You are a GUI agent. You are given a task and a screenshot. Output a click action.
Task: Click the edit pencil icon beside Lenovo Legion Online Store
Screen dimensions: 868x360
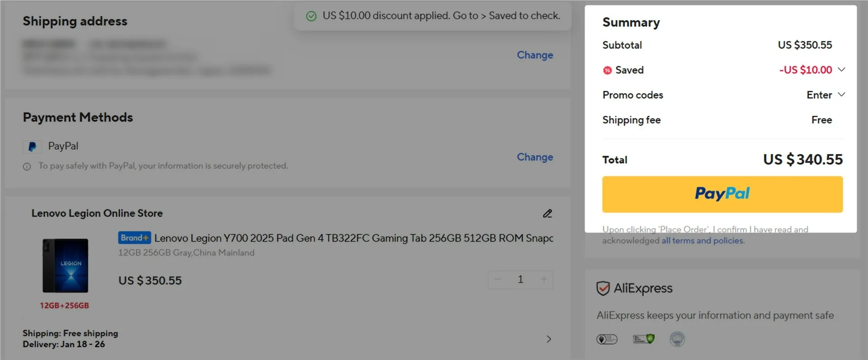(x=547, y=213)
